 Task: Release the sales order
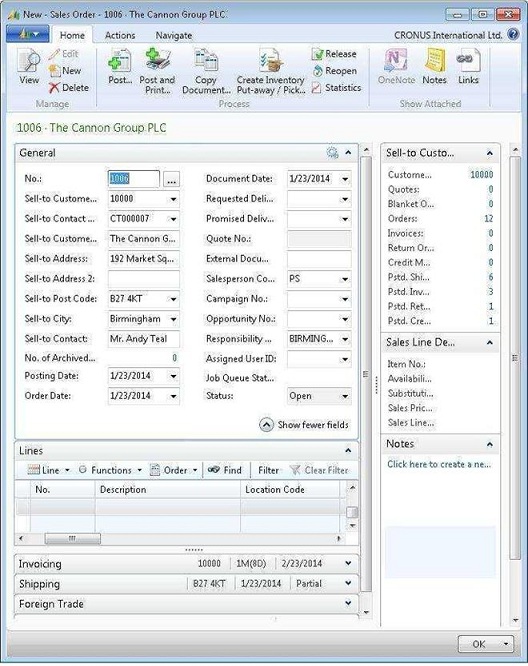coord(334,54)
